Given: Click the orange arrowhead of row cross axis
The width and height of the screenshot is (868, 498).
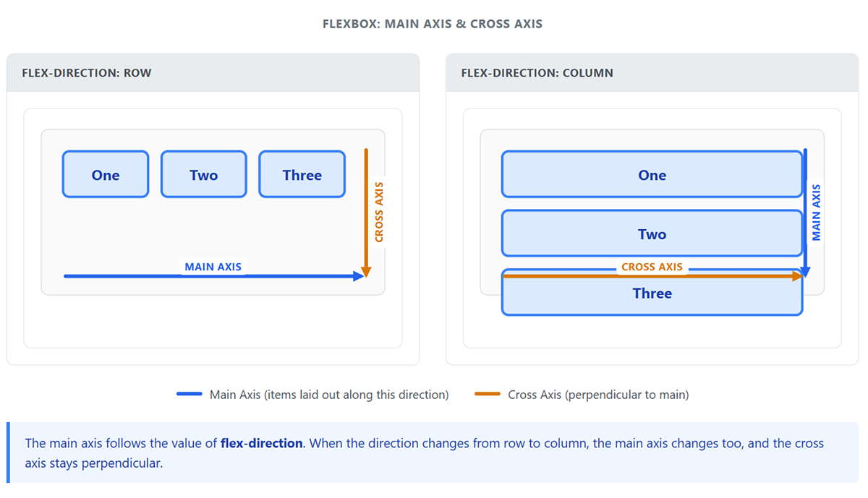Looking at the screenshot, I should pyautogui.click(x=366, y=272).
